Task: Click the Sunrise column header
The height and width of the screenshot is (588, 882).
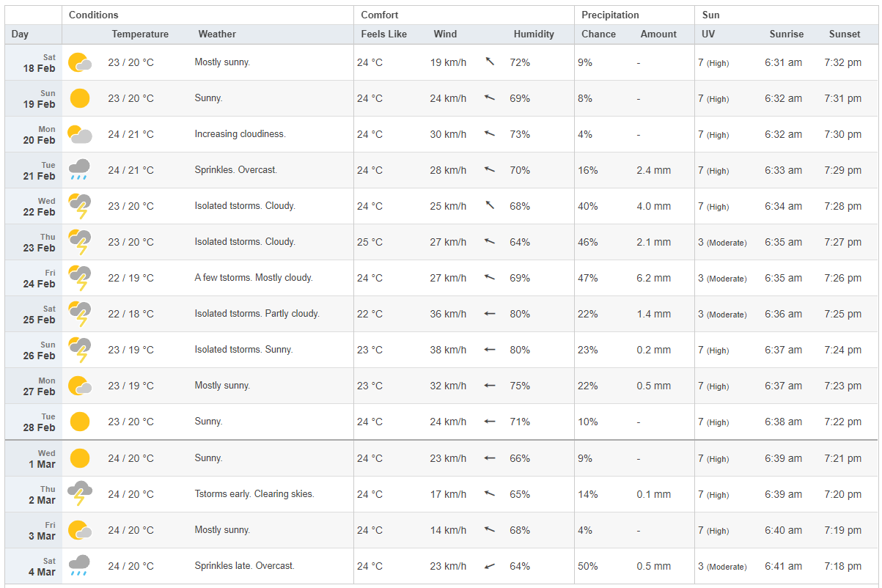Action: coord(787,34)
